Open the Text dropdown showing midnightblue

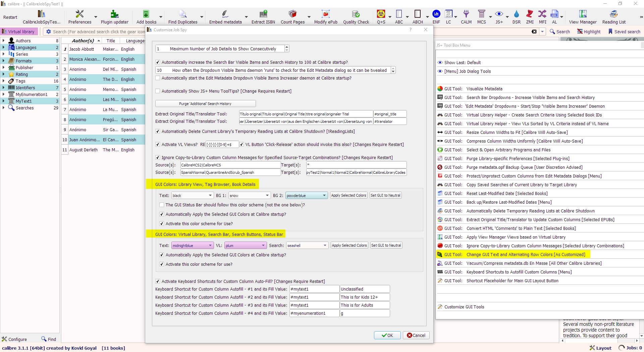point(193,246)
